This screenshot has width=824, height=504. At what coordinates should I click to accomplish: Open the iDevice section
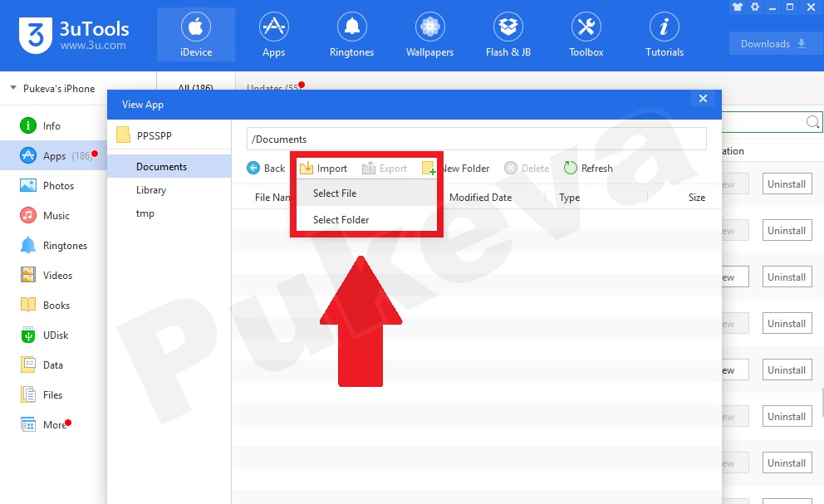tap(196, 35)
